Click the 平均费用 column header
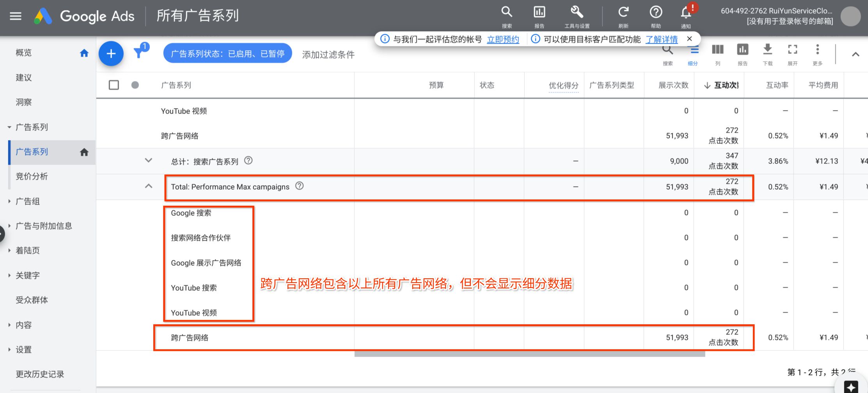This screenshot has height=393, width=868. (823, 85)
